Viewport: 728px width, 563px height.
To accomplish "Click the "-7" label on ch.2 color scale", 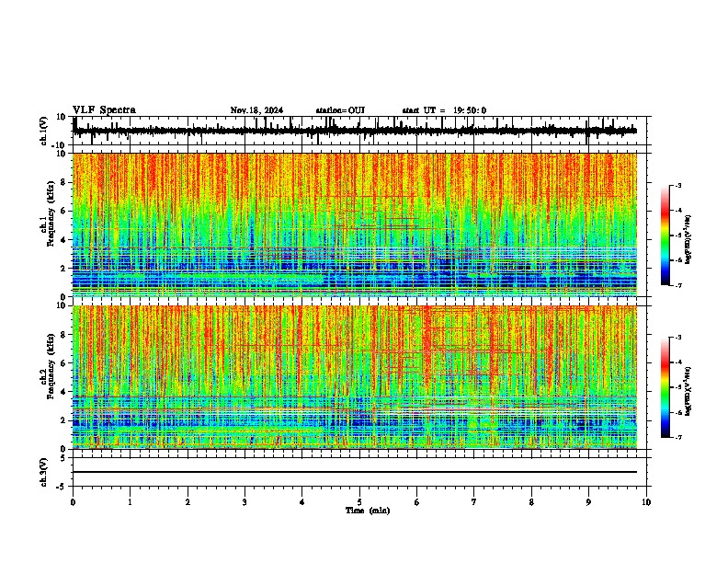I will point(678,437).
